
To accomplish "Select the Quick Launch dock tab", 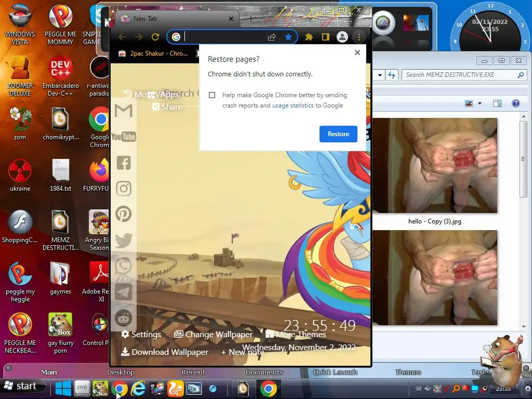I will click(x=335, y=372).
